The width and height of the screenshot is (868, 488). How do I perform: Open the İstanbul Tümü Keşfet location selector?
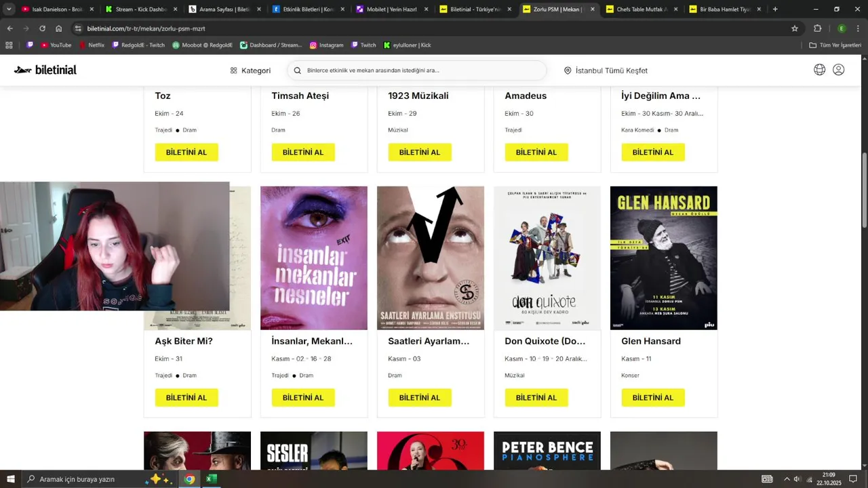(x=606, y=70)
